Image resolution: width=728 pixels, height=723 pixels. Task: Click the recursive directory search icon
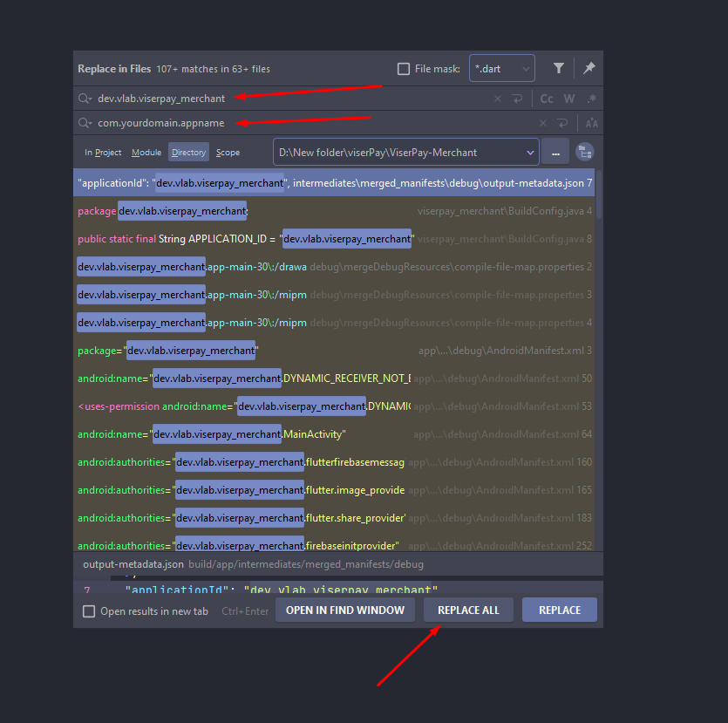click(584, 152)
